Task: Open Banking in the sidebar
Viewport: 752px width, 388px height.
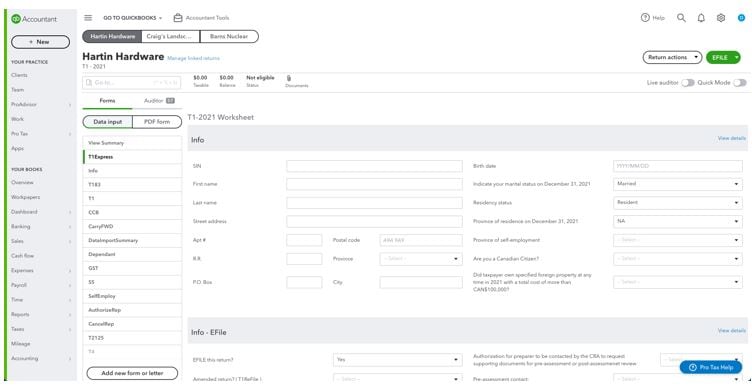Action: (21, 226)
